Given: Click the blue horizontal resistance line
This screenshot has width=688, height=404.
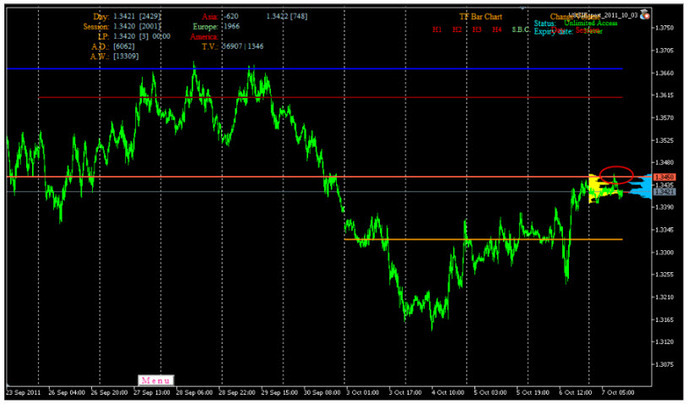Looking at the screenshot, I should (x=315, y=69).
